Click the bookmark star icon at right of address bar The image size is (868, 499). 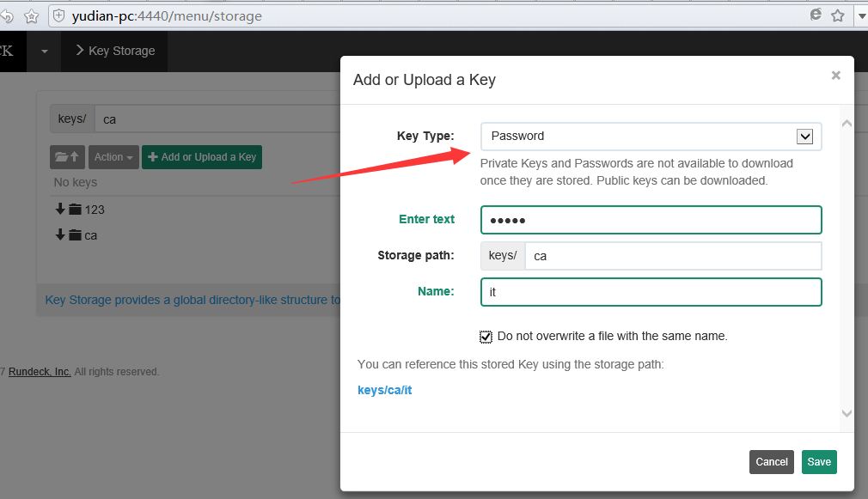(837, 15)
